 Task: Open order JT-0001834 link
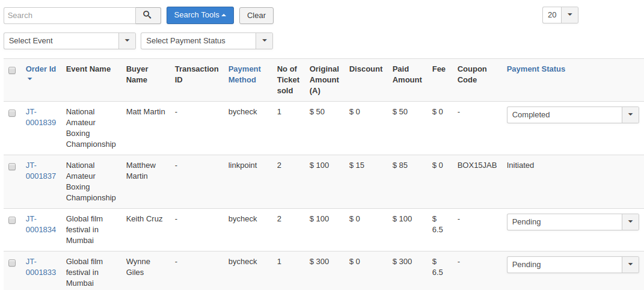[40, 224]
